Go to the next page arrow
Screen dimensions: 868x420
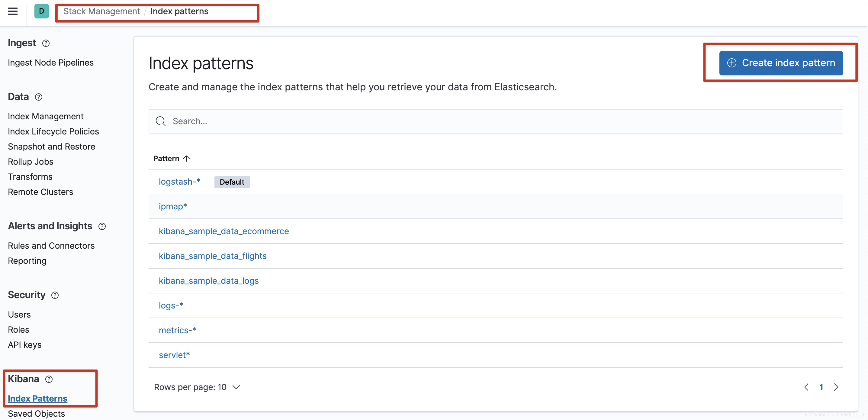tap(836, 387)
